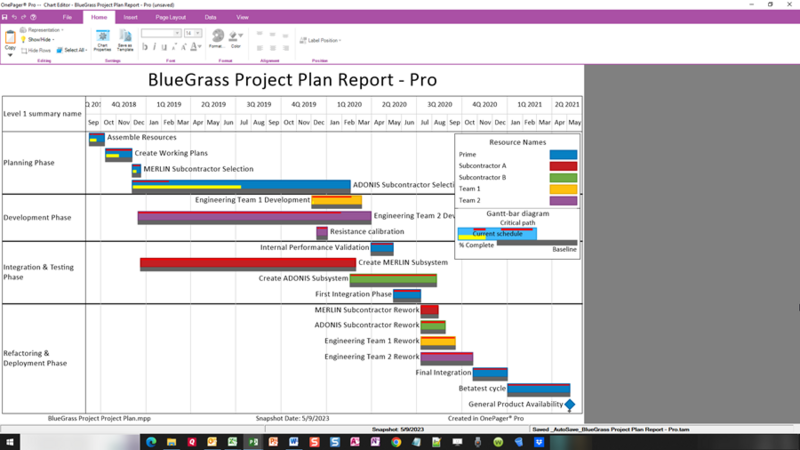The height and width of the screenshot is (450, 800).
Task: Open the Select All dropdown
Action: (x=72, y=50)
